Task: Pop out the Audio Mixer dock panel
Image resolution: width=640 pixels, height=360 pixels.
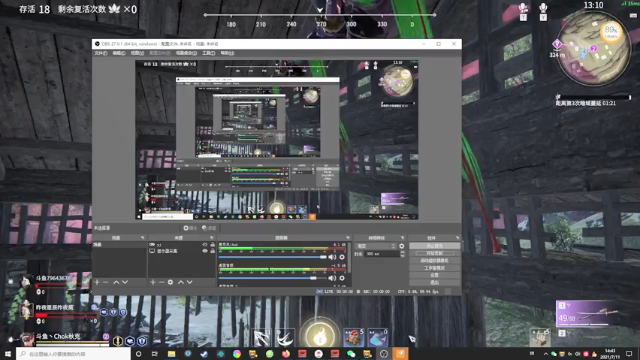Action: [x=348, y=238]
